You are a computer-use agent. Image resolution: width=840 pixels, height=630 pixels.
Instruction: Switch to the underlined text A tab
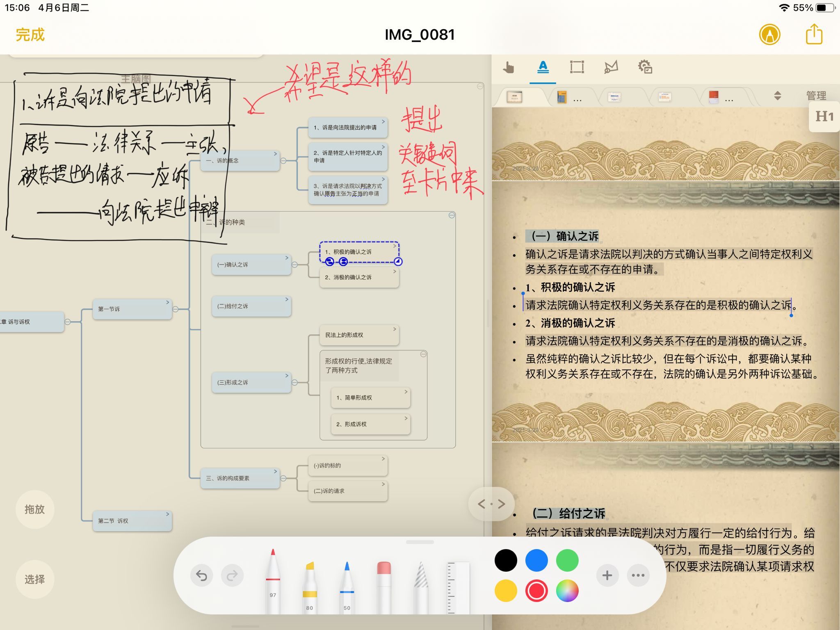(543, 67)
